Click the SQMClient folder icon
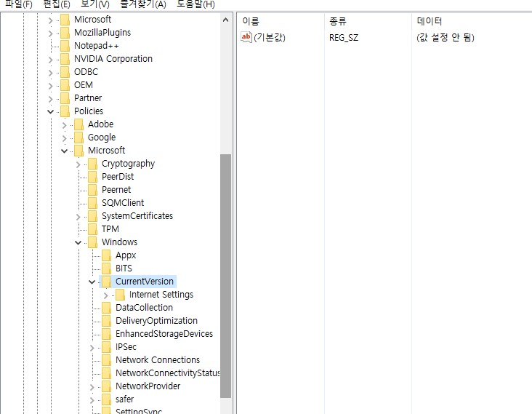This screenshot has height=414, width=532. [x=92, y=203]
